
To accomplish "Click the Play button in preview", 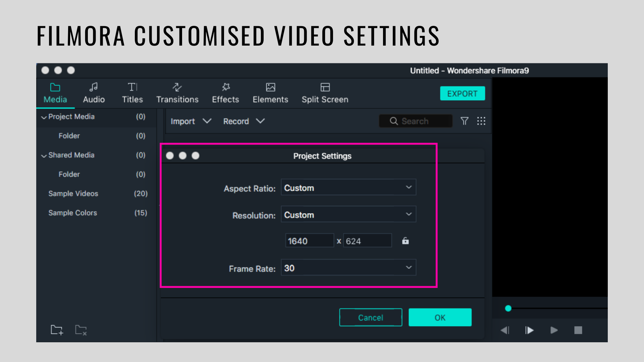I will coord(554,330).
